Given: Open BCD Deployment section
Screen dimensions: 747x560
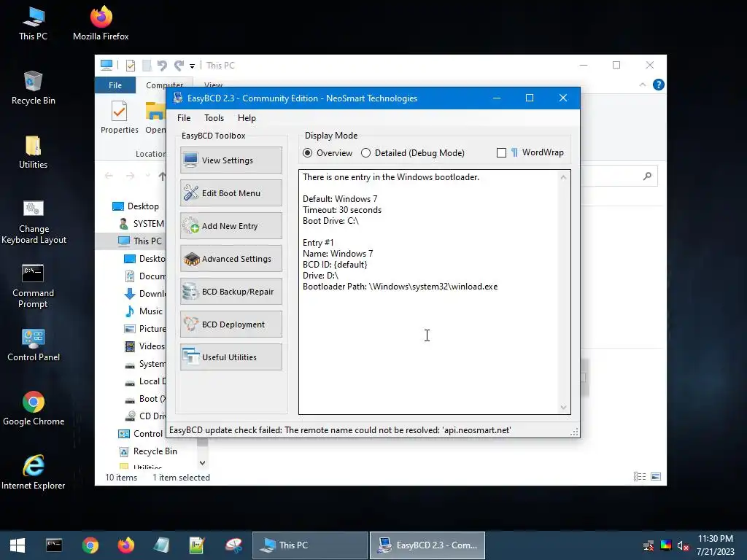Looking at the screenshot, I should click(x=231, y=324).
